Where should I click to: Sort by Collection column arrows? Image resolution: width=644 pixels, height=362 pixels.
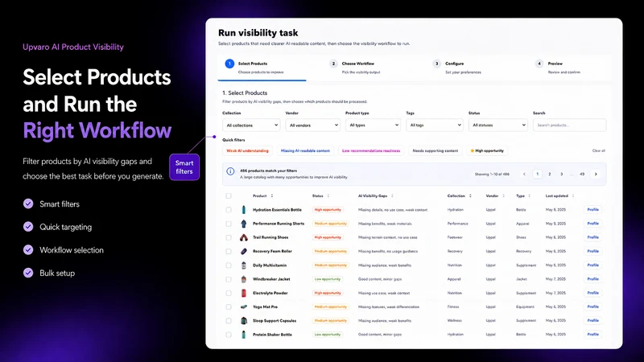tap(470, 195)
